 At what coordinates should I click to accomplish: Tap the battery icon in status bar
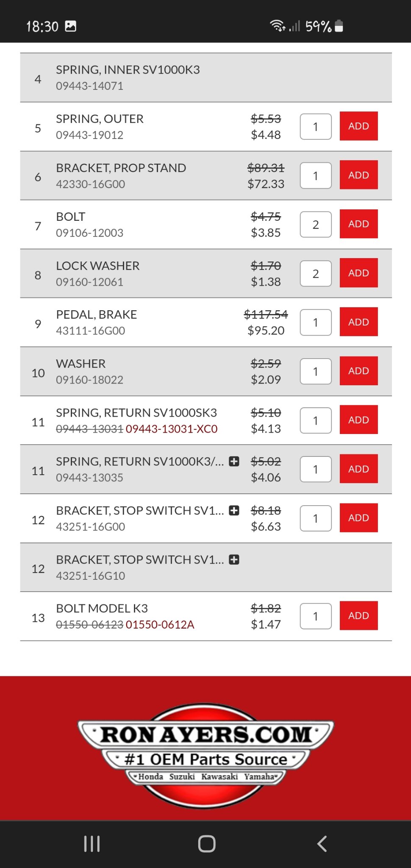pyautogui.click(x=339, y=26)
